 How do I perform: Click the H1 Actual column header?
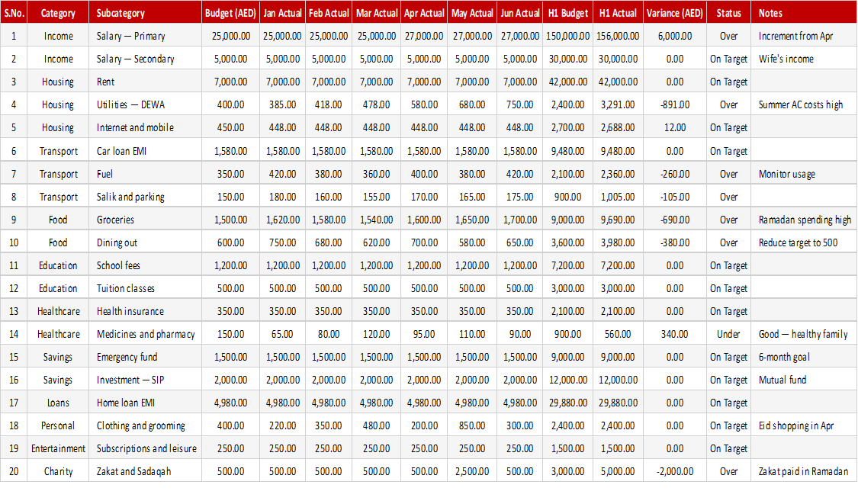pyautogui.click(x=618, y=13)
